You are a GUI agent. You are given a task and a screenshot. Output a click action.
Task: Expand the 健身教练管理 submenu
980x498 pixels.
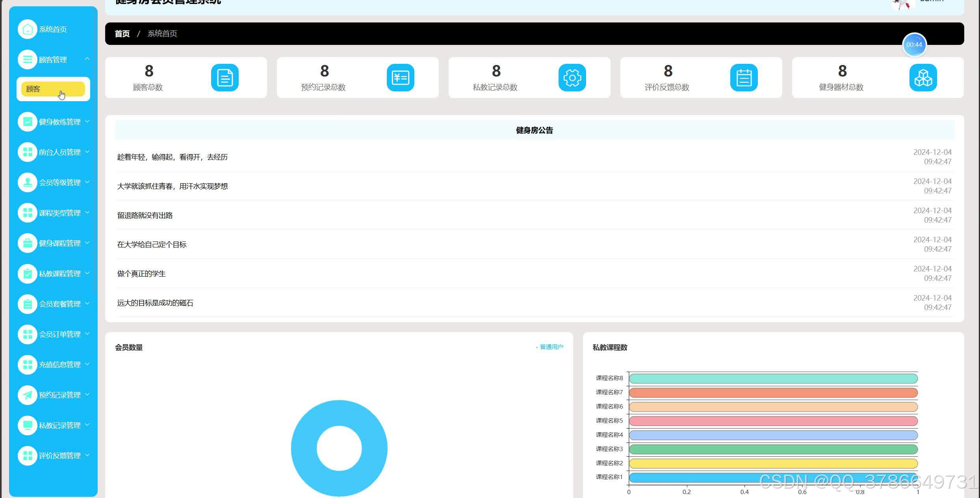(87, 122)
